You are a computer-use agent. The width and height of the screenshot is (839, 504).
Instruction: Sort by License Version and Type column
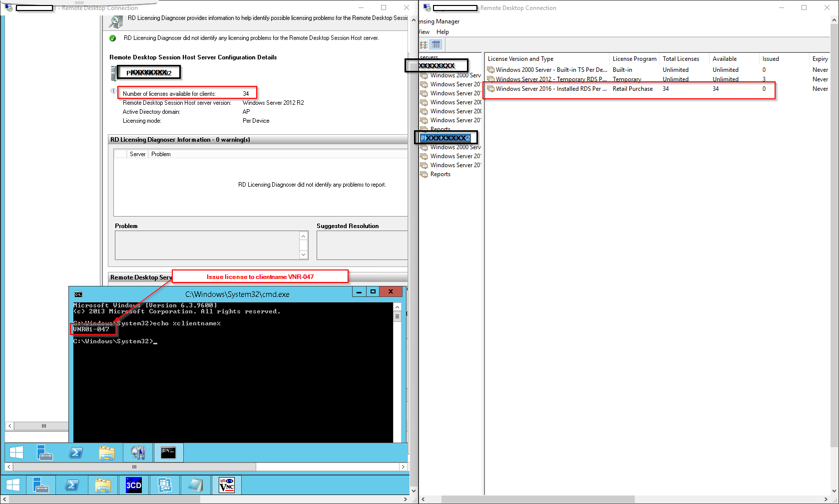tap(520, 59)
